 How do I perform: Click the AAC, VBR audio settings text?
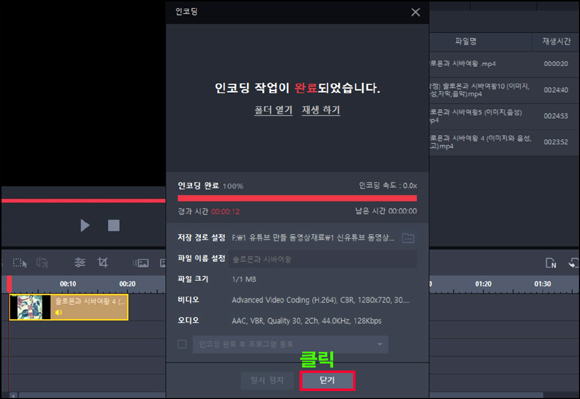pos(306,321)
